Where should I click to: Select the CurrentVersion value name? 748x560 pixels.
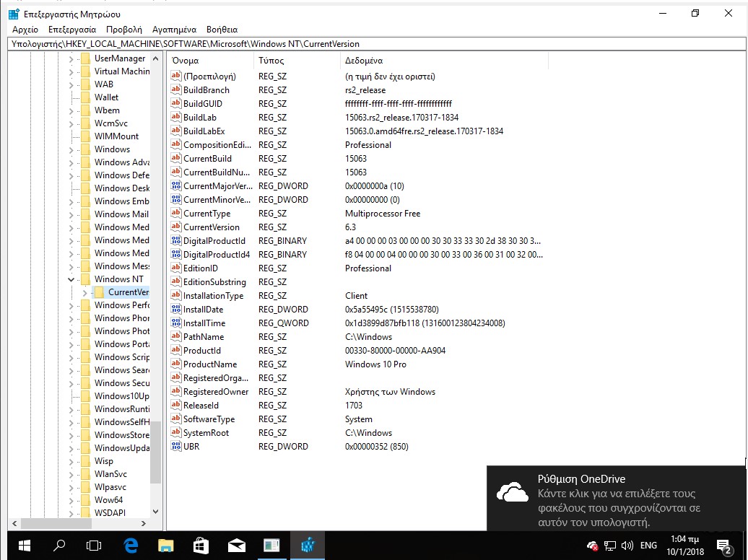point(212,227)
